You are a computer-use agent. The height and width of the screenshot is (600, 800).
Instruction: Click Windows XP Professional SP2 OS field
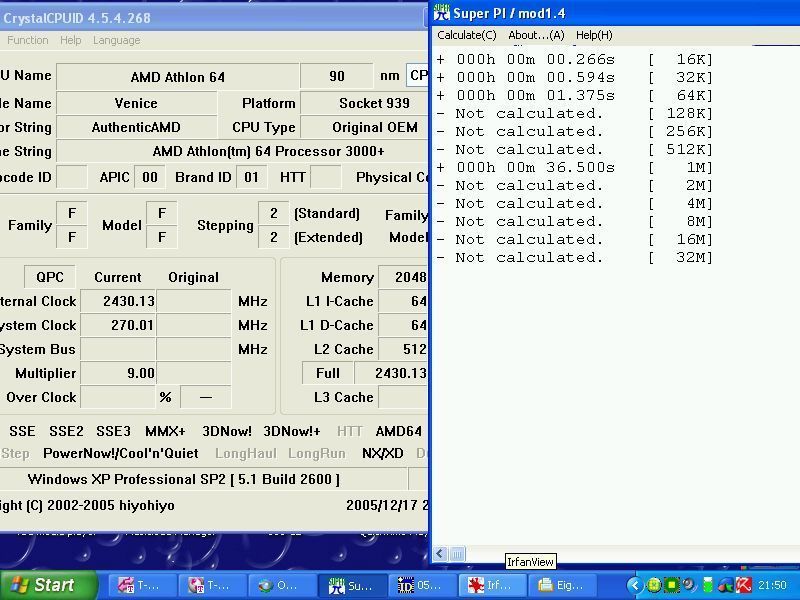[x=204, y=479]
